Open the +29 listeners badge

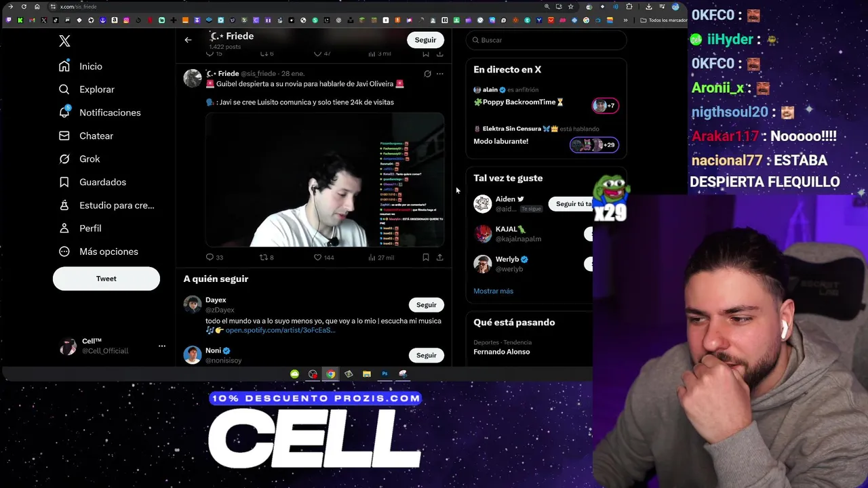(x=594, y=145)
